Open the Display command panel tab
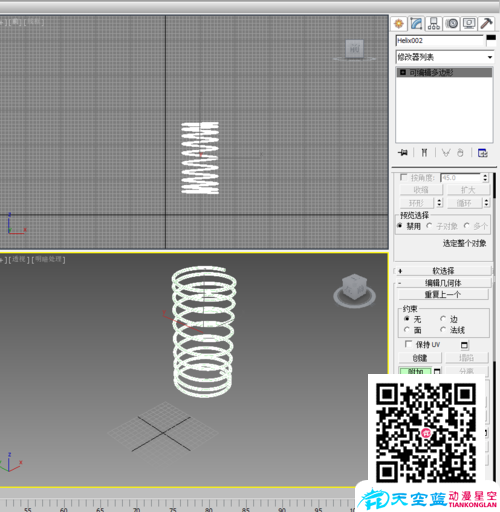Screen dimensions: 500x512 [469, 24]
